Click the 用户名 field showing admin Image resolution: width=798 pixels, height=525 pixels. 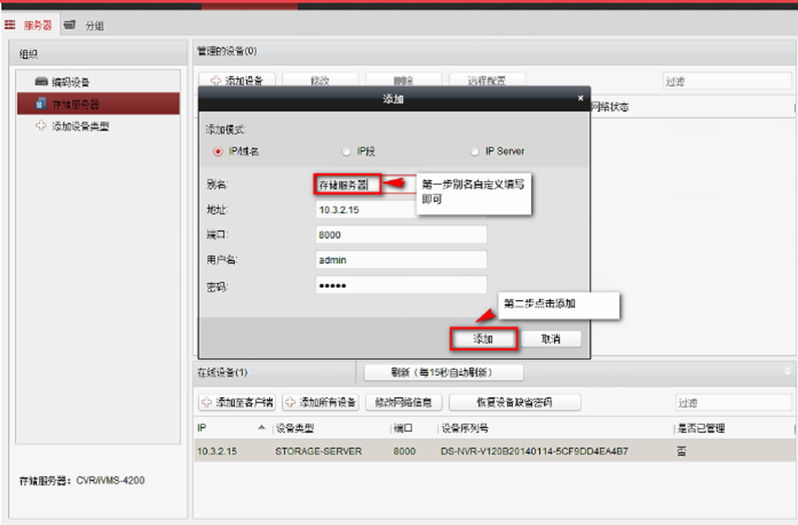click(401, 259)
